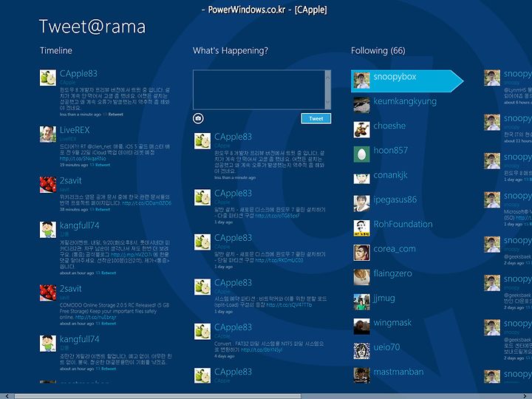Click 2savit's avatar in COMODO tweet

pos(48,293)
